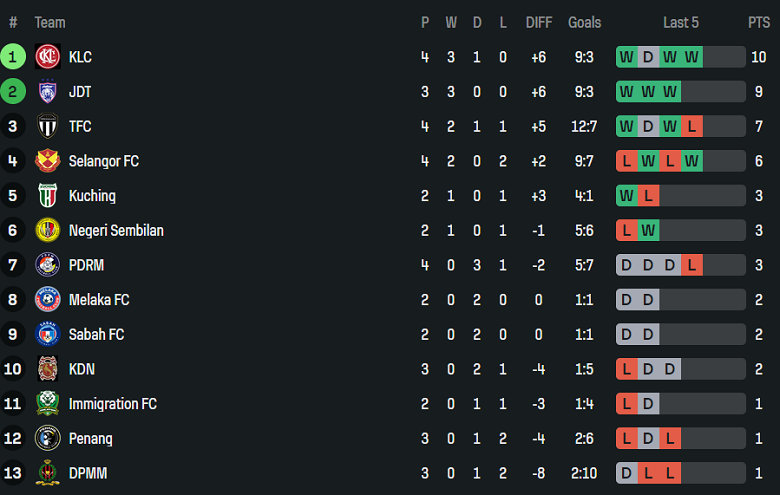Click the Sabah FC club logo
Image resolution: width=780 pixels, height=495 pixels.
point(48,334)
